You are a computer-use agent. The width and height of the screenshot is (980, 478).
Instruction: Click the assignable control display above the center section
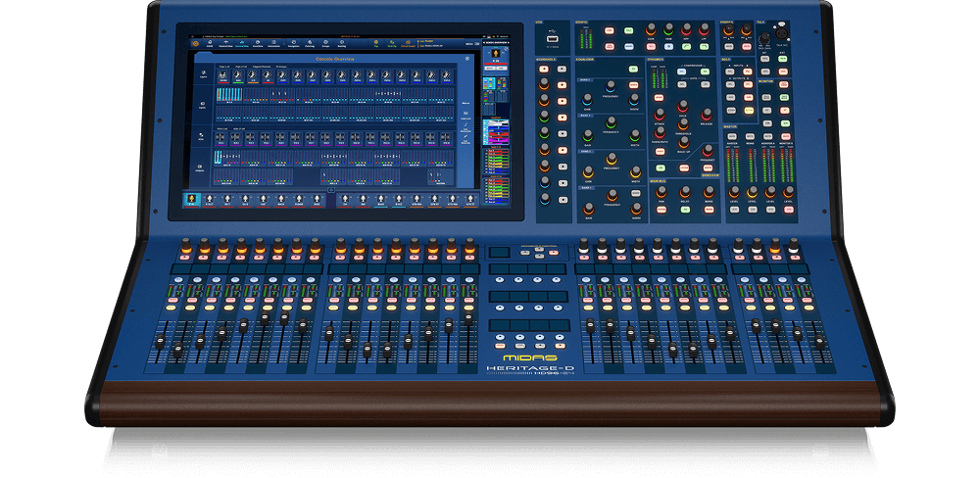point(500,253)
